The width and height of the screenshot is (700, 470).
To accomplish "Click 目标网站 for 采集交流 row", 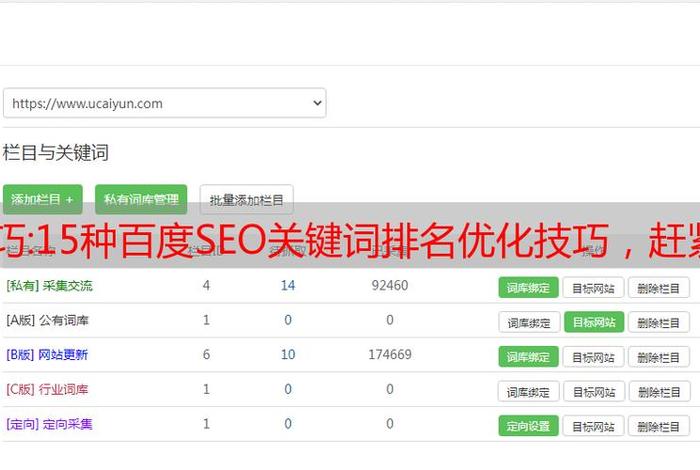I will (x=593, y=288).
